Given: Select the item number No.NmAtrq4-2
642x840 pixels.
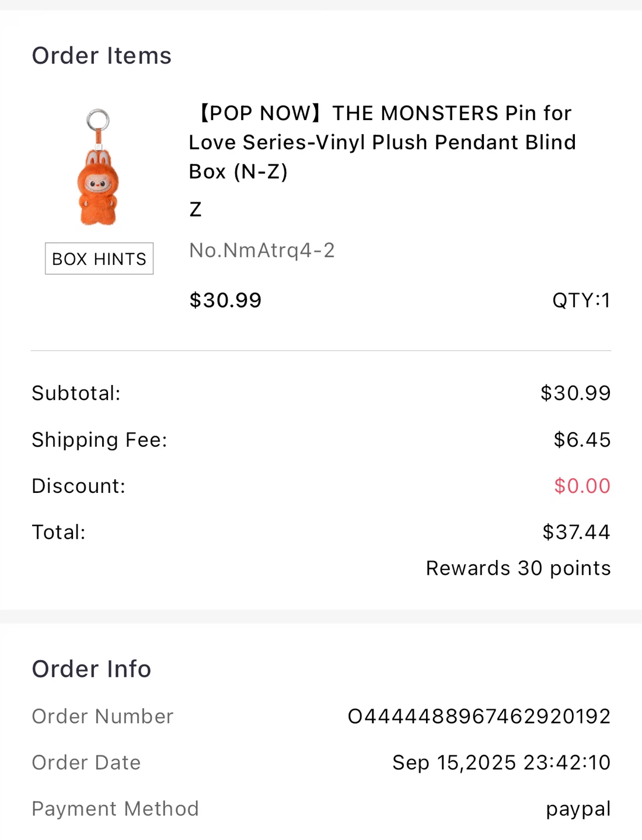Looking at the screenshot, I should [262, 250].
